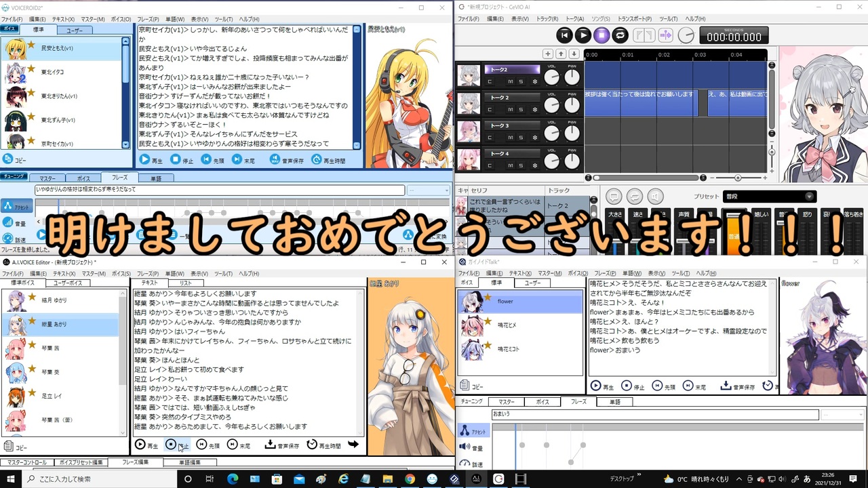Select 結月 ゆかり voice in A.I.VOICE

(x=61, y=300)
